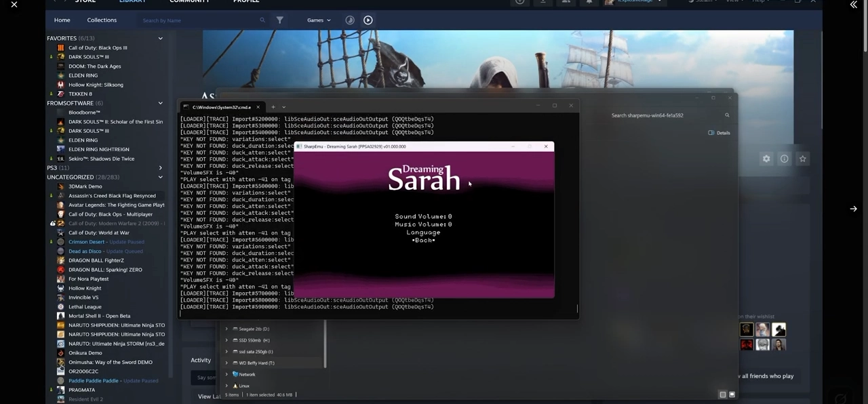Viewport: 868px width, 404px height.
Task: Expand Seagate 2tb (D:) drive in Explorer
Action: click(226, 329)
